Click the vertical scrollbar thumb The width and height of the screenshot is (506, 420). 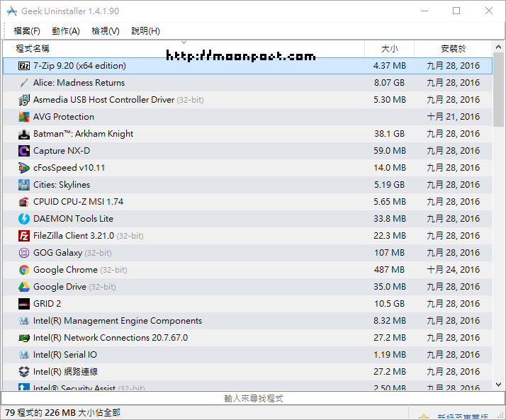pos(499,90)
